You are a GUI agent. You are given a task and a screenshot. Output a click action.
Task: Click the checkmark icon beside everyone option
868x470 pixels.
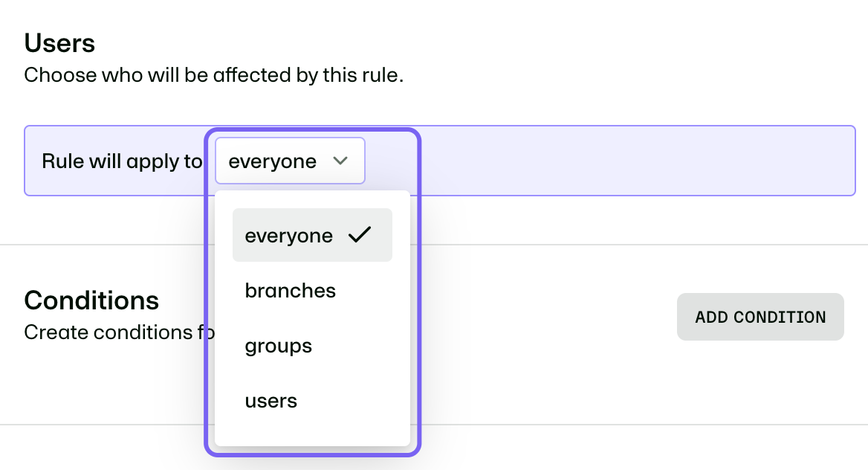[x=360, y=235]
